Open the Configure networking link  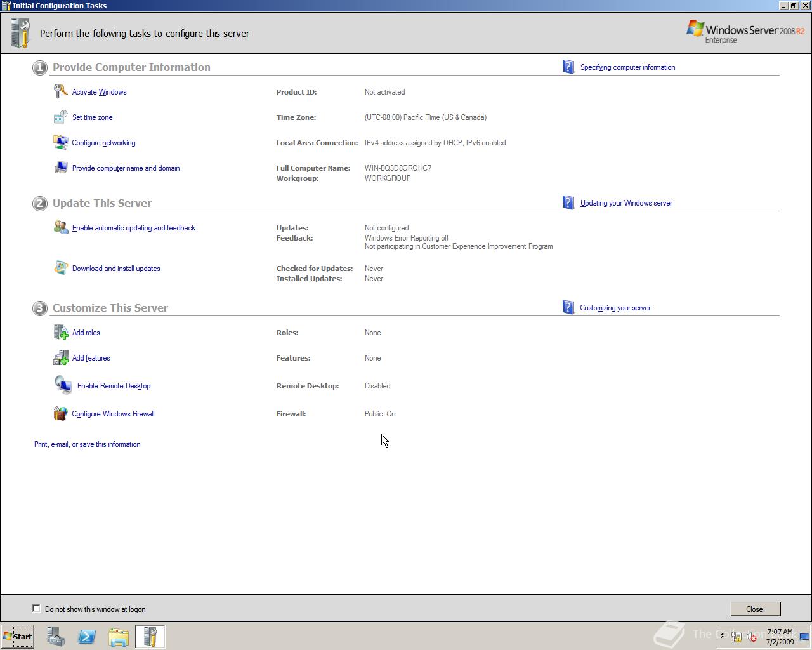pos(103,143)
